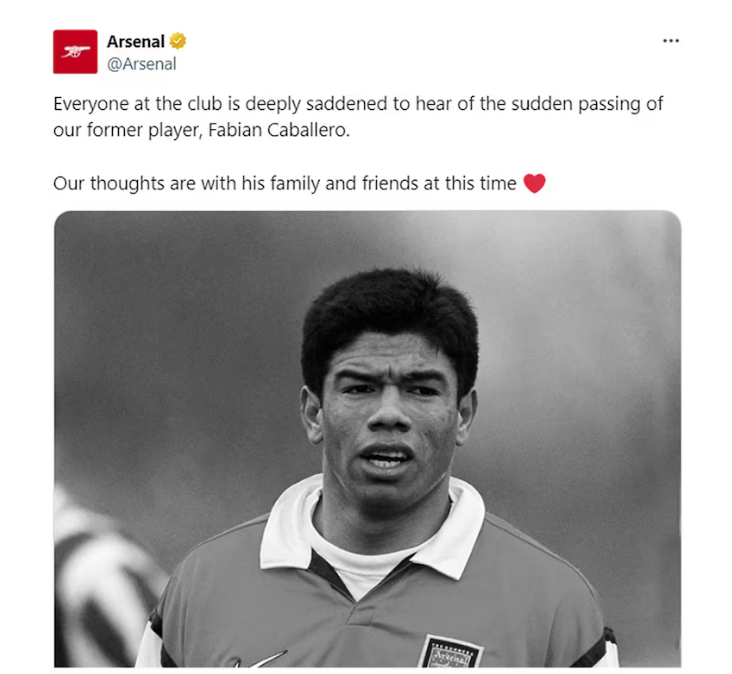The image size is (732, 674).
Task: Click the phrase 'sudden passing of'
Action: 587,104
